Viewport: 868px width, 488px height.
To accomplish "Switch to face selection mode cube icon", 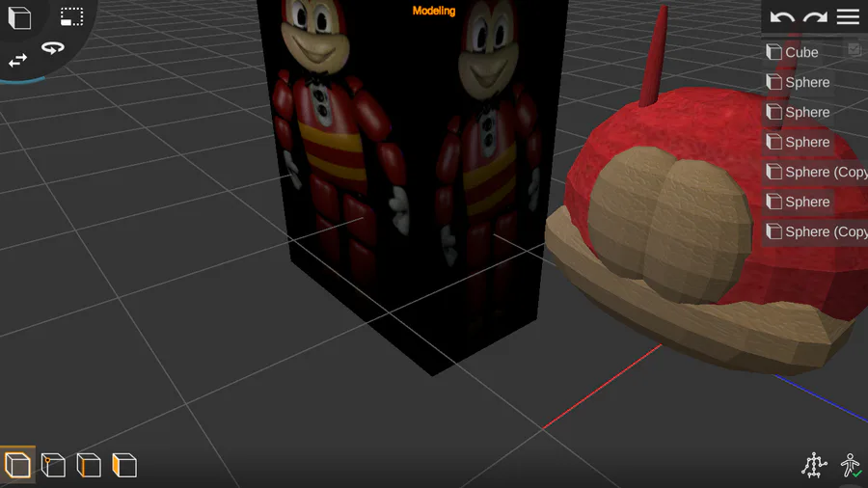I will click(x=124, y=465).
